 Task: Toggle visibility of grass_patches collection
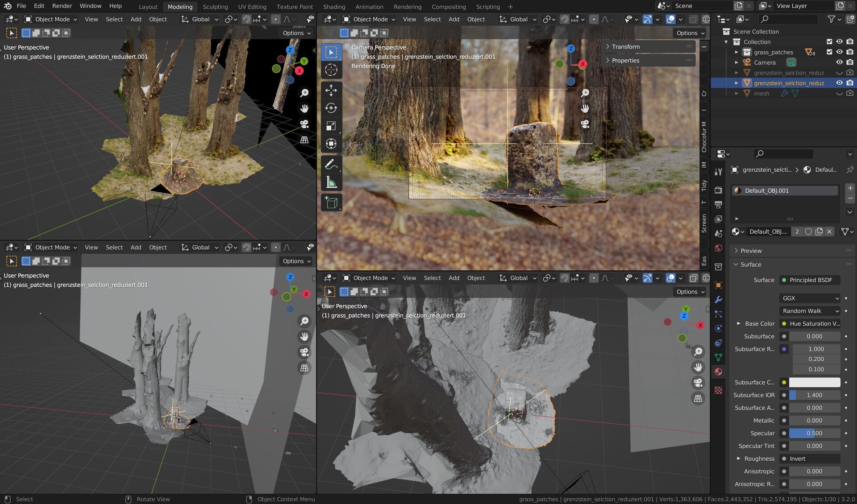(839, 52)
